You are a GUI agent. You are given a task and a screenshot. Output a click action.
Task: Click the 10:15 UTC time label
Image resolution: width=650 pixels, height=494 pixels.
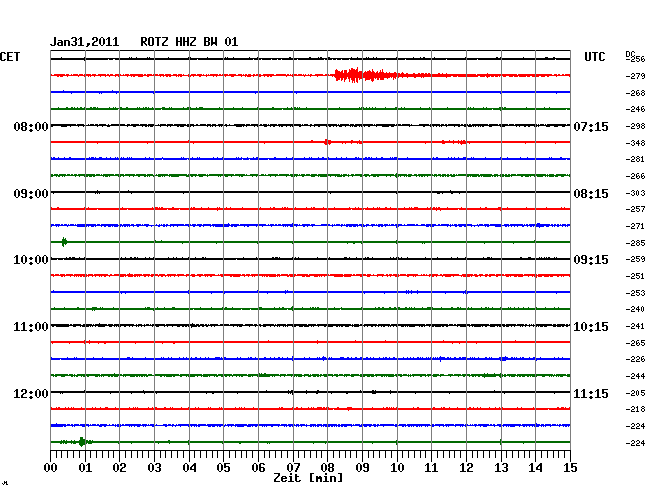click(591, 327)
